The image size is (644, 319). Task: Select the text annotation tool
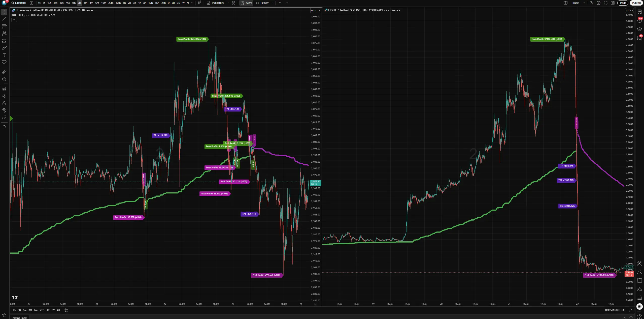[x=4, y=55]
